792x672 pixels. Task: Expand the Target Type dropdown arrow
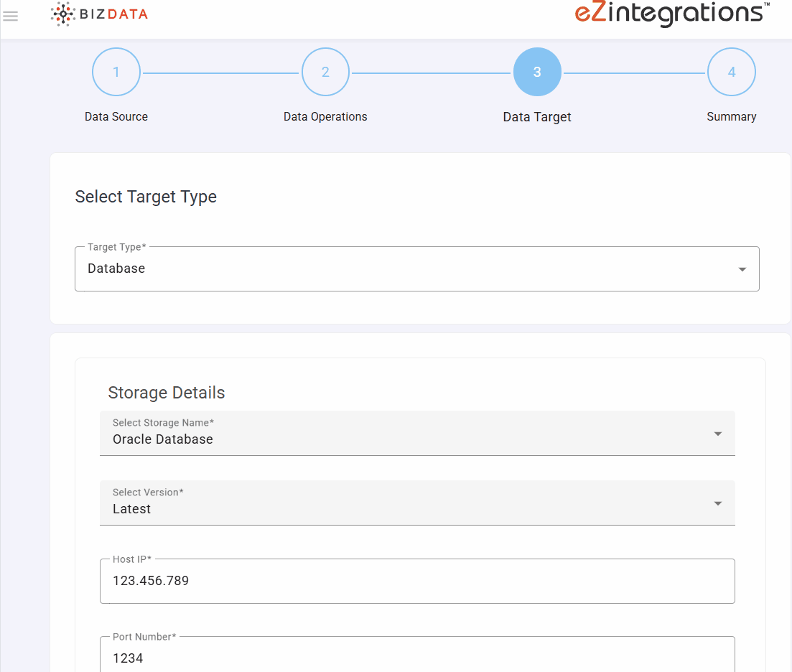[742, 269]
